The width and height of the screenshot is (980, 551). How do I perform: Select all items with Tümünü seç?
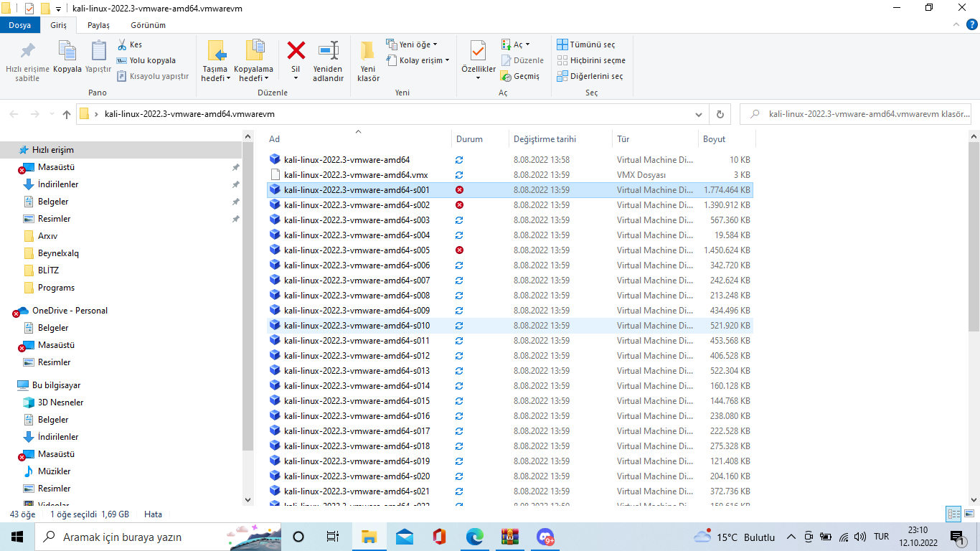point(586,44)
